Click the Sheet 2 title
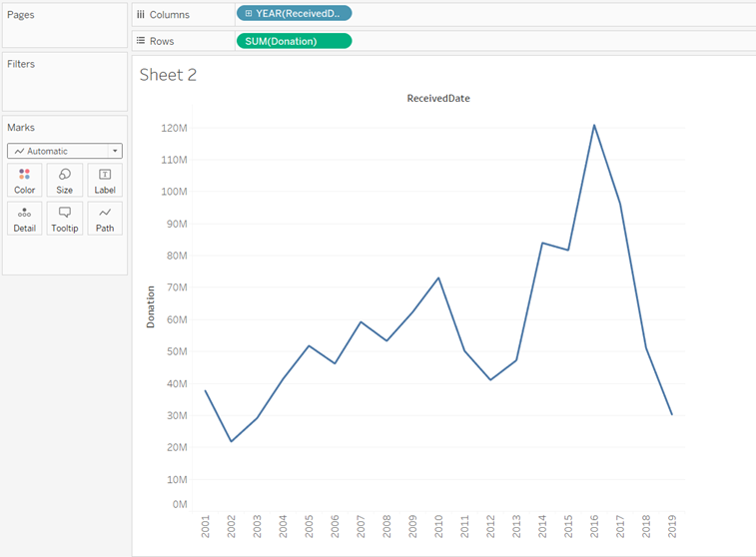 click(x=168, y=75)
